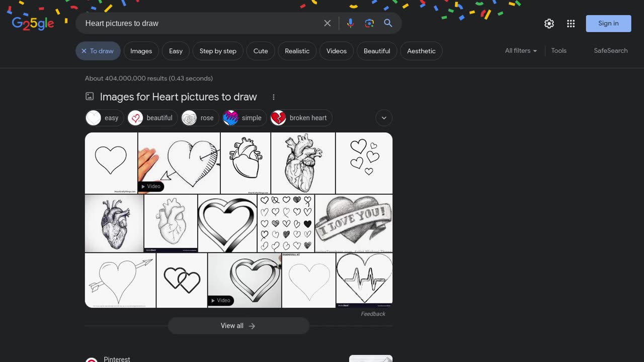Select the Realistic filter chip

coord(297,51)
